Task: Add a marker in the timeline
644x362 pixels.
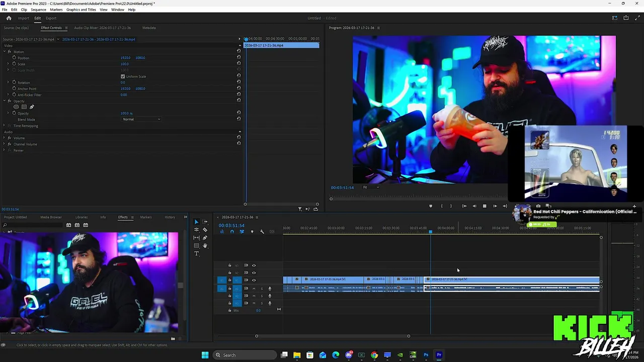Action: [252, 232]
